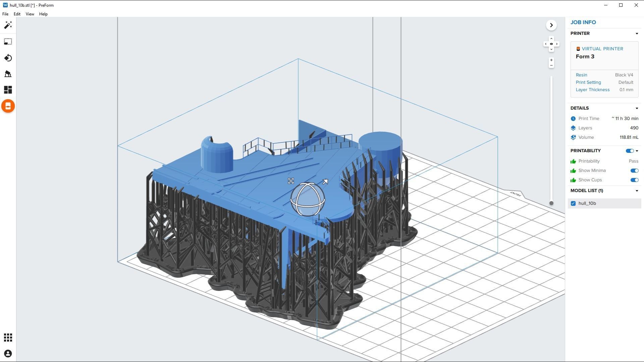The height and width of the screenshot is (362, 644).
Task: Open the View menu
Action: point(30,14)
